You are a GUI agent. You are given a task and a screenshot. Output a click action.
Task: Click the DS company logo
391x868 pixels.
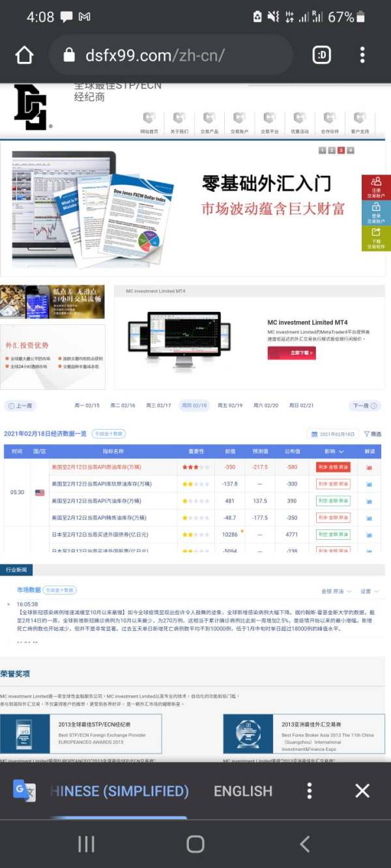click(x=31, y=106)
